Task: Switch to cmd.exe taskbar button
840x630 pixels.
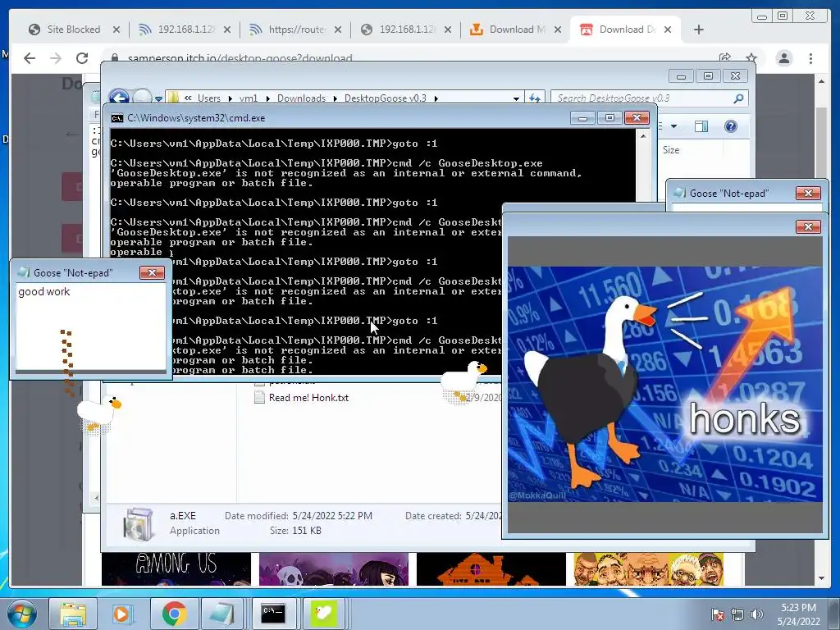Action: click(x=273, y=614)
